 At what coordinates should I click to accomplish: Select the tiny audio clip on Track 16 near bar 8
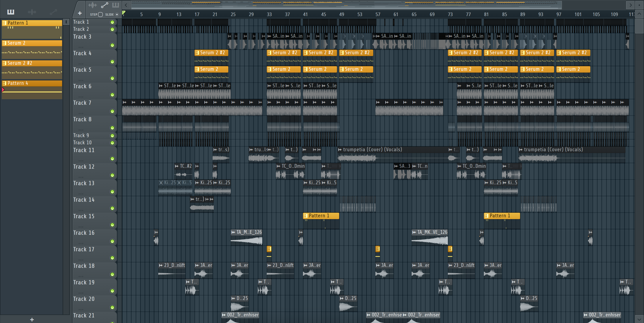pos(156,237)
